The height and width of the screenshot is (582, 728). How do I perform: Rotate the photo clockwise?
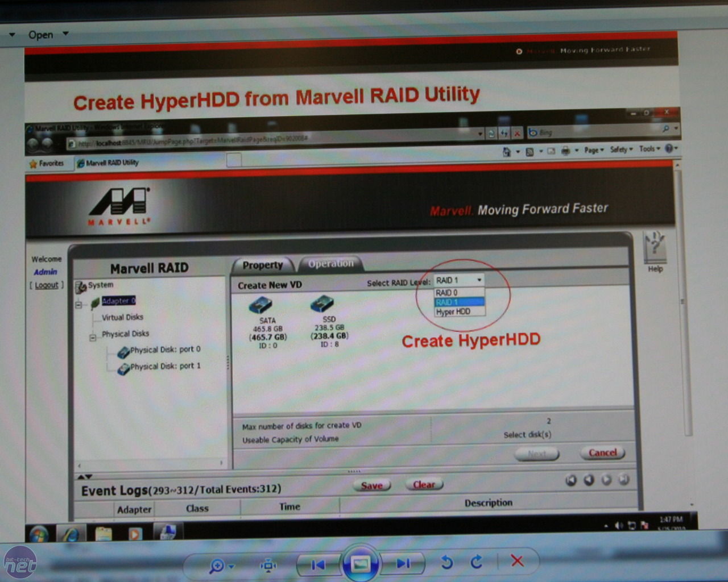click(x=477, y=562)
